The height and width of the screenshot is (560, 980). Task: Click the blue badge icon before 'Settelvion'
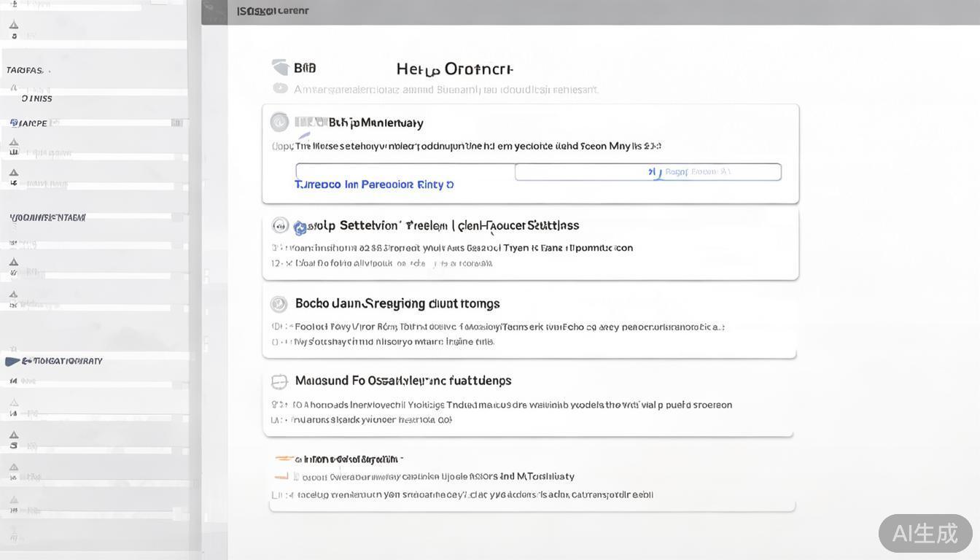300,228
